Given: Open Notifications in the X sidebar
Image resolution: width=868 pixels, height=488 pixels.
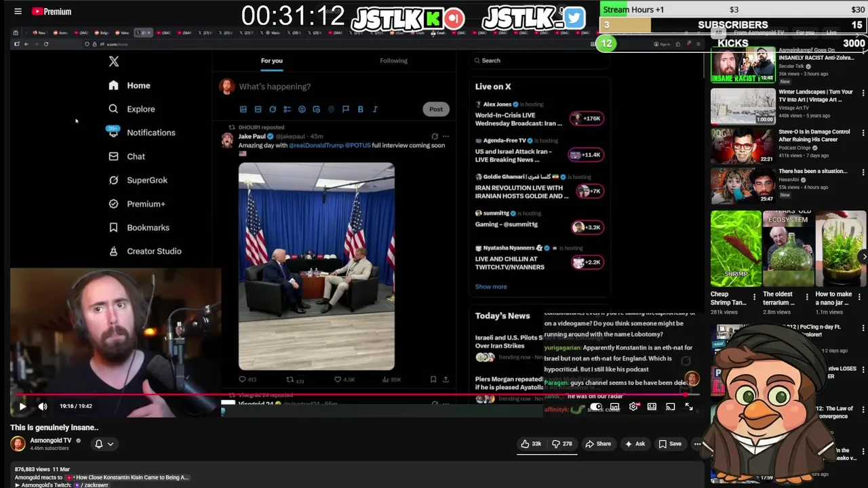Looking at the screenshot, I should (142, 133).
